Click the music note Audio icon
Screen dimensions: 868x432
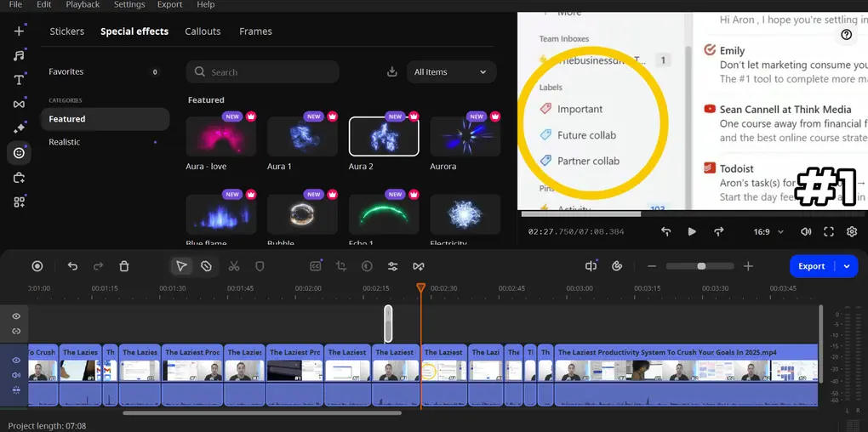click(x=19, y=55)
